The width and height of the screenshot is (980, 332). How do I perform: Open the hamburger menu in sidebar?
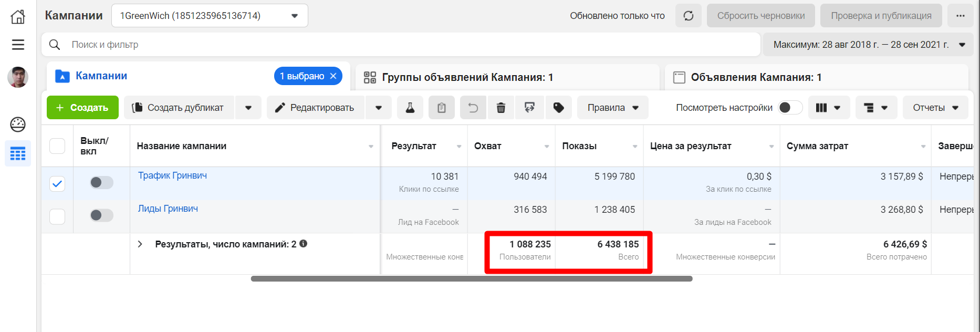(18, 45)
